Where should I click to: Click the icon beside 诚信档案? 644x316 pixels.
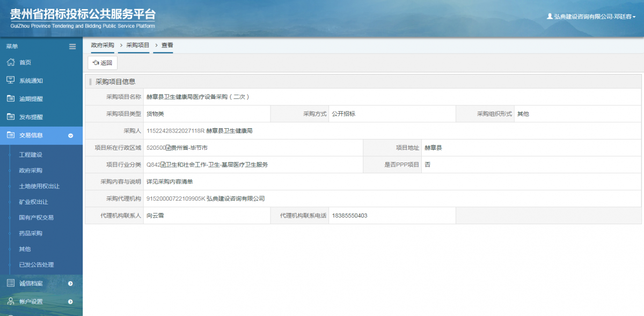click(10, 283)
